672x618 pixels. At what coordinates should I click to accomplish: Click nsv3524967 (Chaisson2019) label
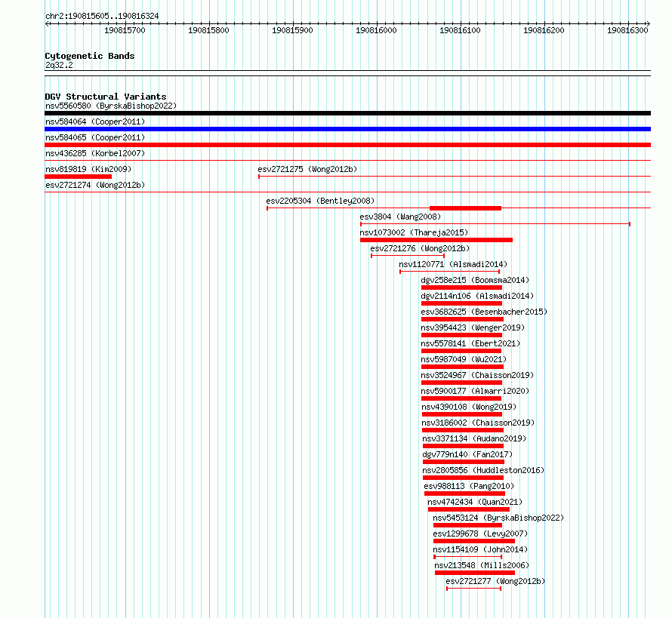(477, 375)
